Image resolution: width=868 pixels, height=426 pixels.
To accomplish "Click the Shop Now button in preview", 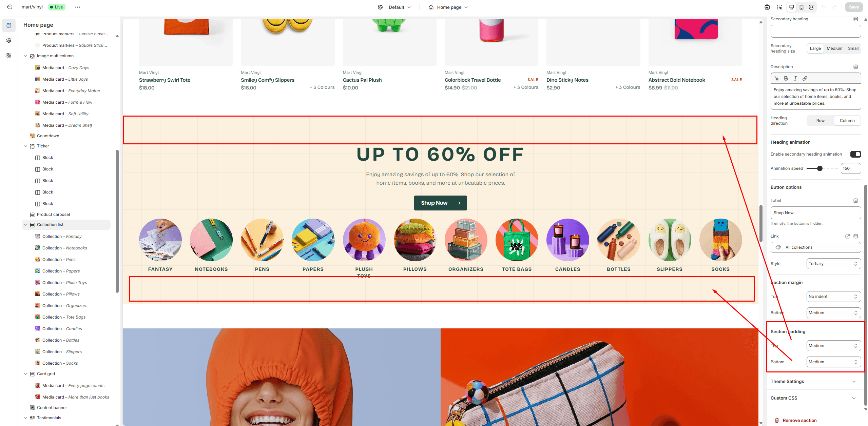I will [440, 203].
